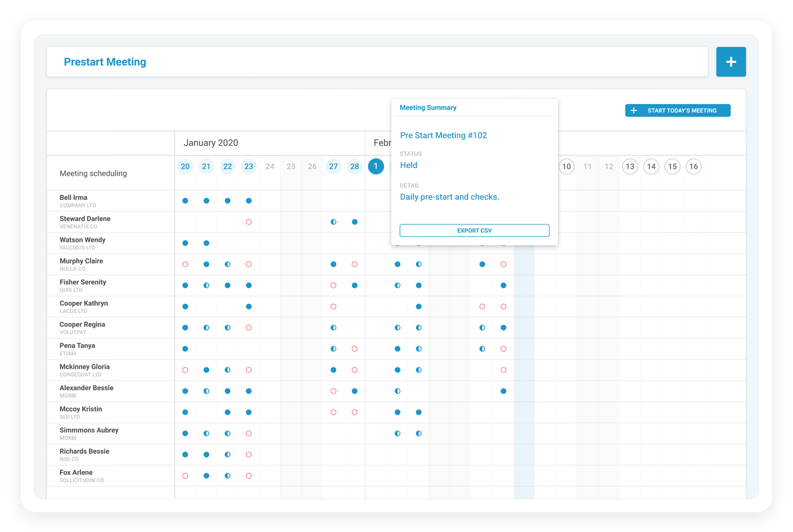
Task: Click Start Today's Meeting button
Action: (x=677, y=111)
